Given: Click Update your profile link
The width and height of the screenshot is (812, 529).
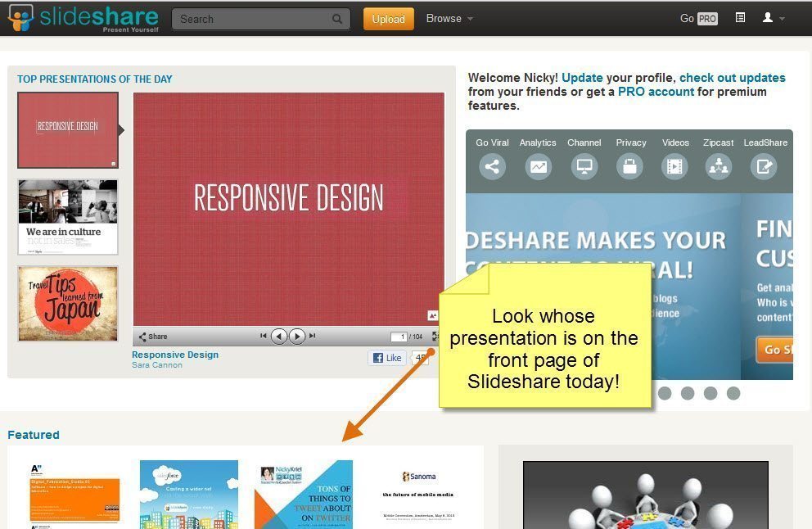Looking at the screenshot, I should 582,78.
